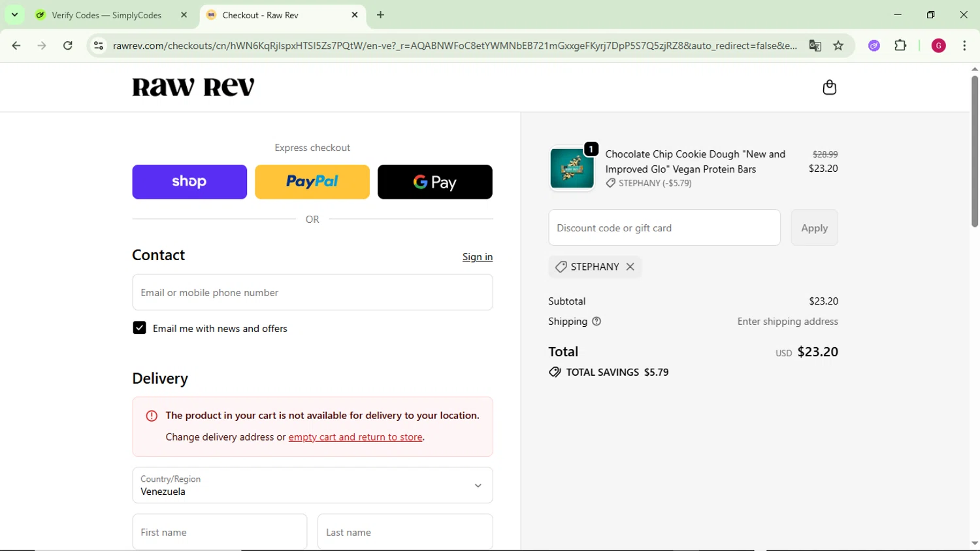Pay with Shop Pay button
The height and width of the screenshot is (551, 980).
[x=189, y=182]
